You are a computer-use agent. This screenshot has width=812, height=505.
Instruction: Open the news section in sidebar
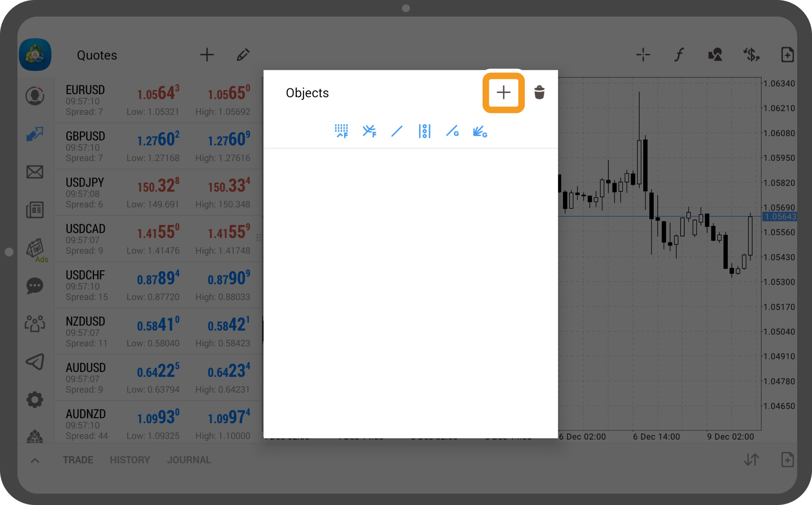[35, 210]
